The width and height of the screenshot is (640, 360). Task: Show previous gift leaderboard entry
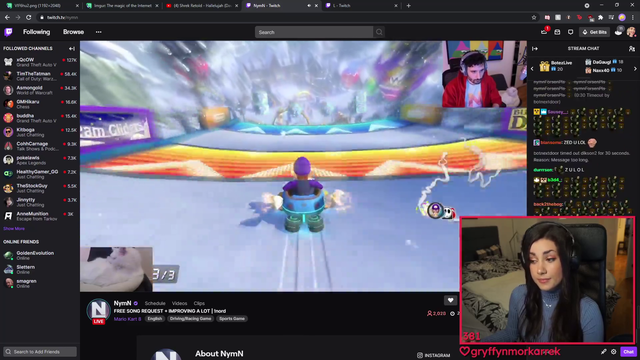click(x=532, y=69)
